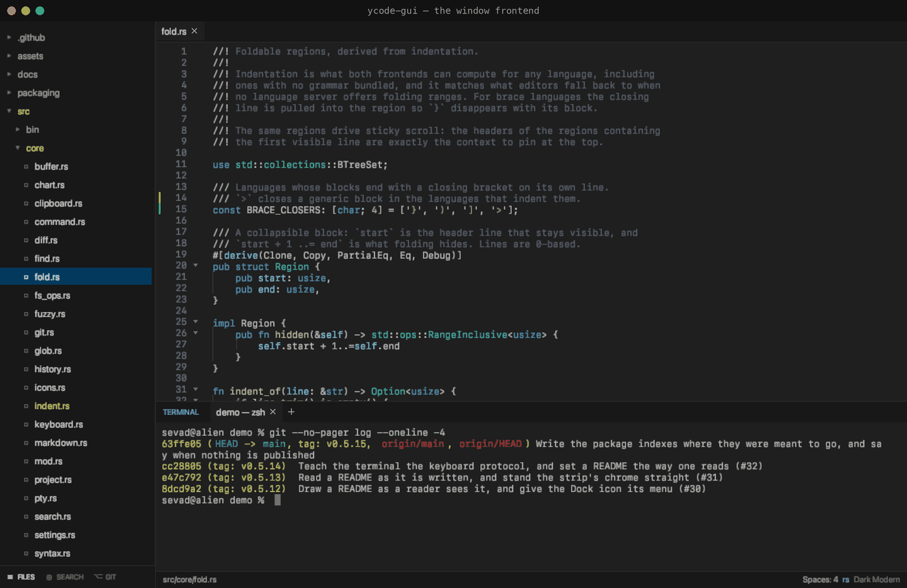Click file icon beside git.rs

click(27, 333)
